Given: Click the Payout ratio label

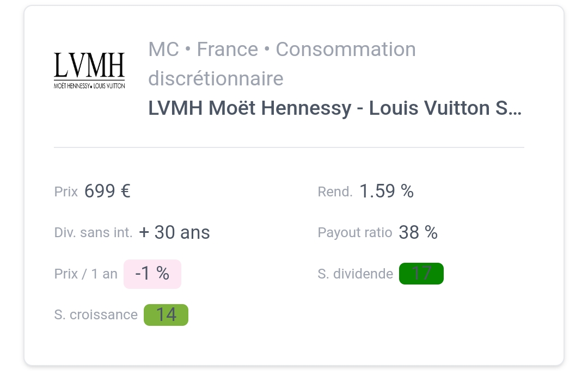Looking at the screenshot, I should pos(355,232).
